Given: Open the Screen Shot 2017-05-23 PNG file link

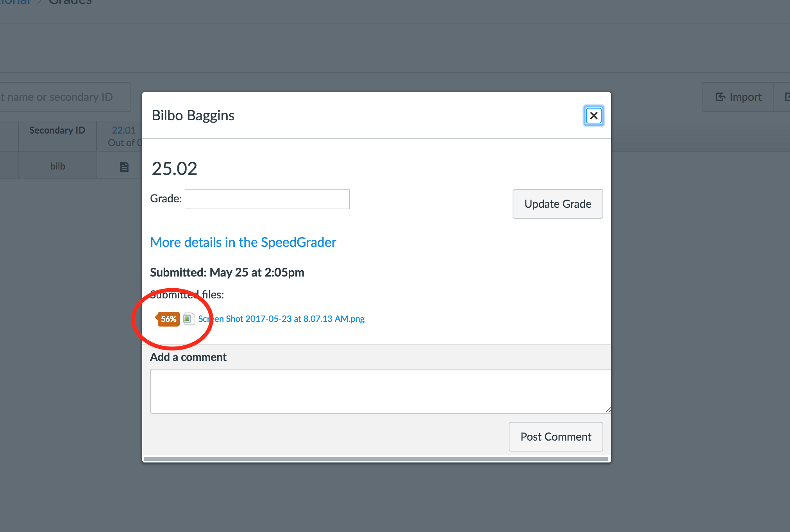Looking at the screenshot, I should coord(281,319).
